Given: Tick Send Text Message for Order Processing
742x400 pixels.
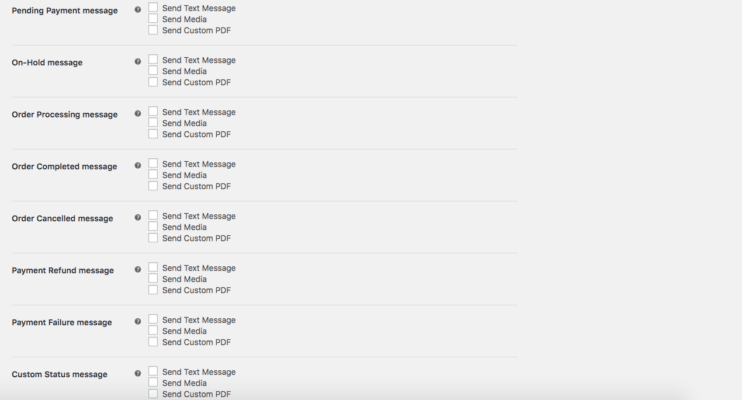Looking at the screenshot, I should [x=153, y=111].
